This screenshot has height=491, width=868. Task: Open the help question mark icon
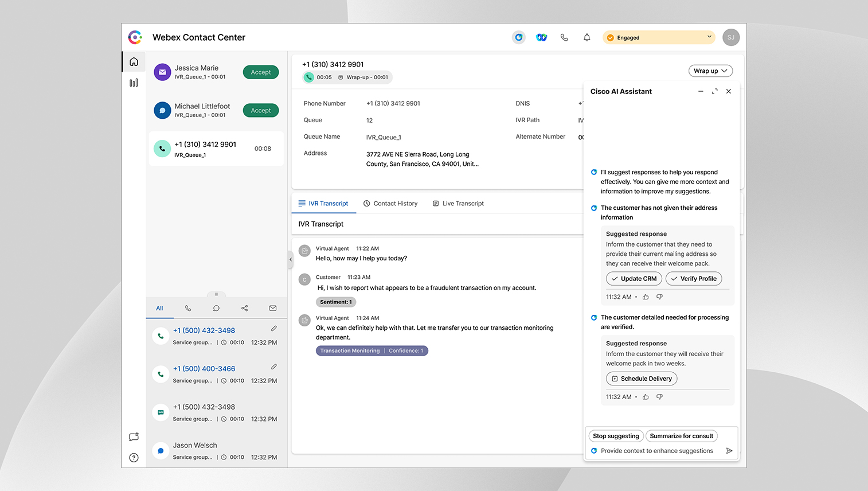point(134,457)
